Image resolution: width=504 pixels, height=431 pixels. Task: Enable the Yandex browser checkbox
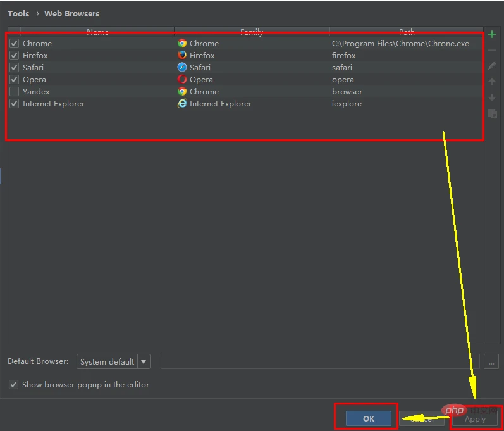pos(14,92)
